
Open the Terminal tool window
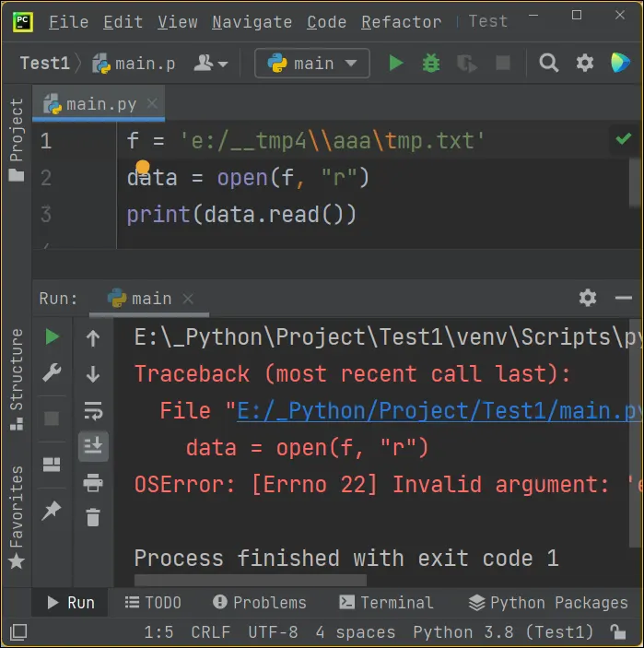(x=386, y=603)
